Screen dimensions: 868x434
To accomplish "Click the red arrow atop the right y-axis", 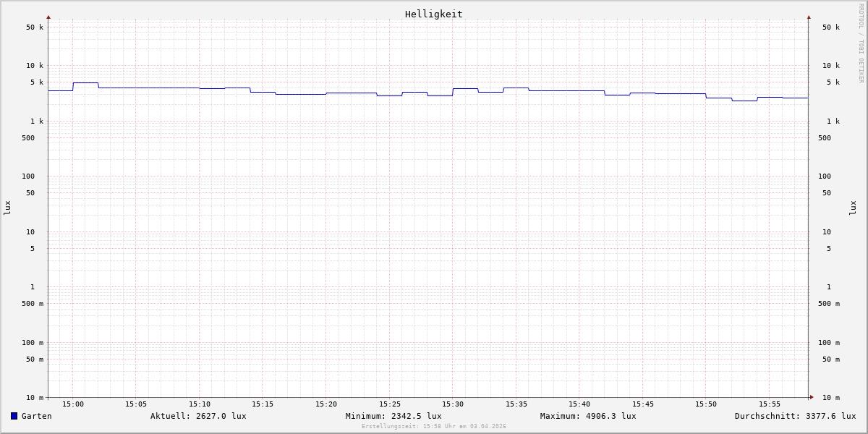I will 809,17.
